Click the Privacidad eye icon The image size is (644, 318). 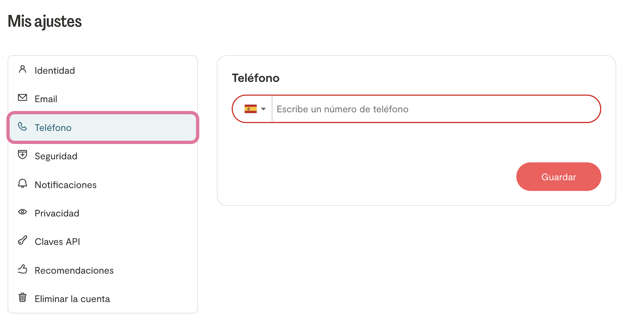click(x=23, y=212)
